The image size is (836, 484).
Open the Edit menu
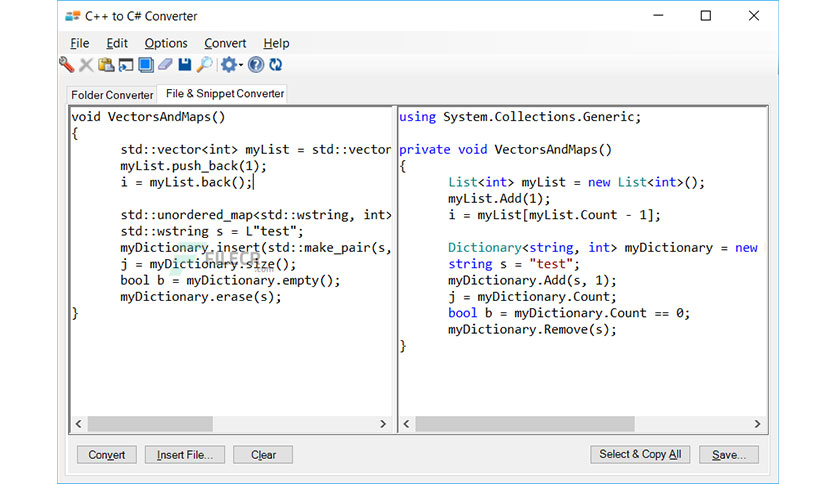[117, 43]
